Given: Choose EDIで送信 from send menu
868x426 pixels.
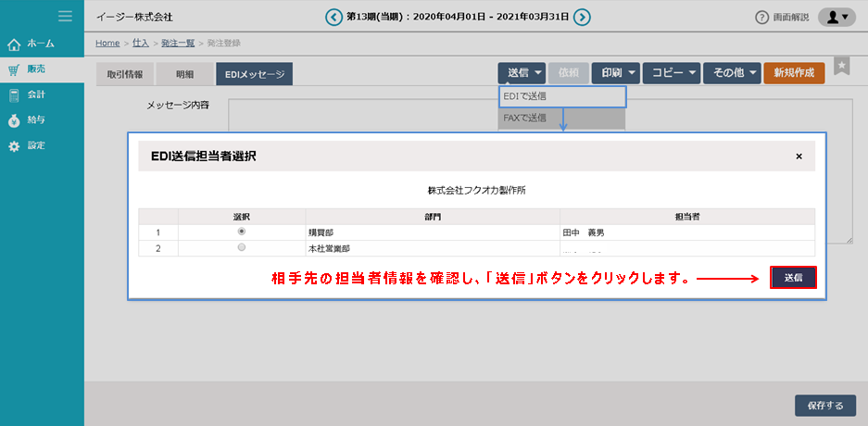Looking at the screenshot, I should tap(562, 95).
